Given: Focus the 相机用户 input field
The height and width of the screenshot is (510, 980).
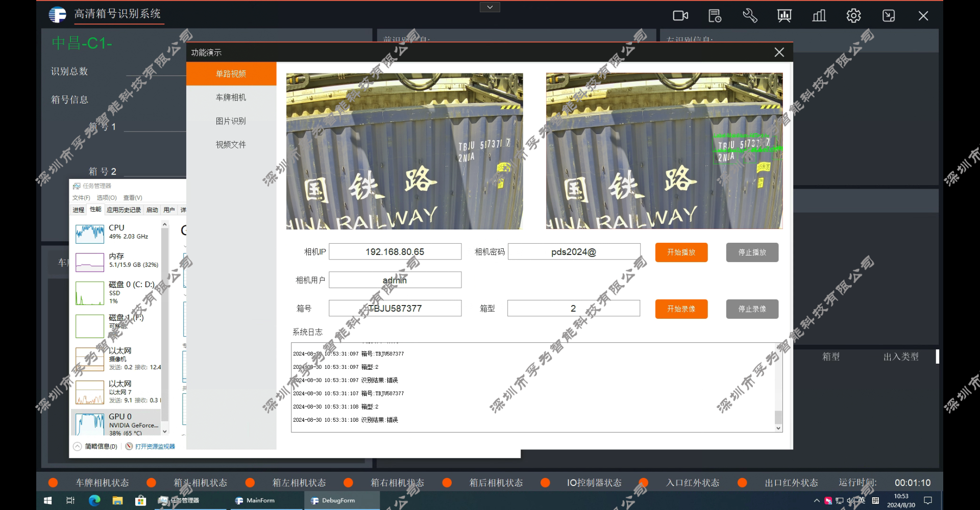Looking at the screenshot, I should point(395,280).
